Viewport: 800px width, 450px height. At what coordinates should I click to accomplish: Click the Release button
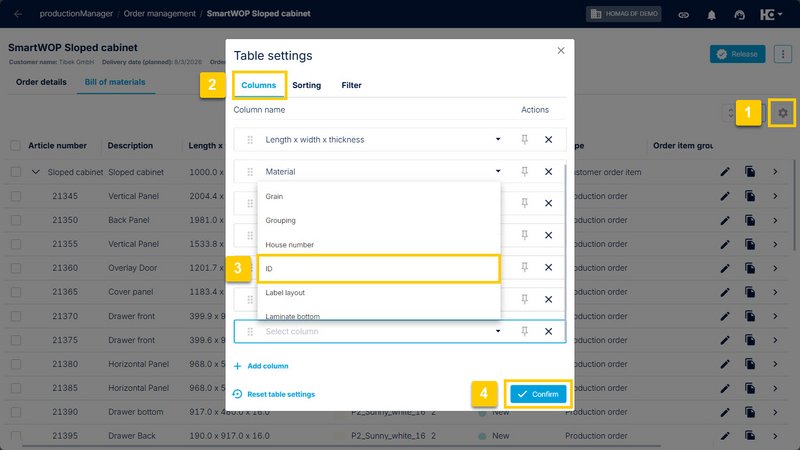737,54
